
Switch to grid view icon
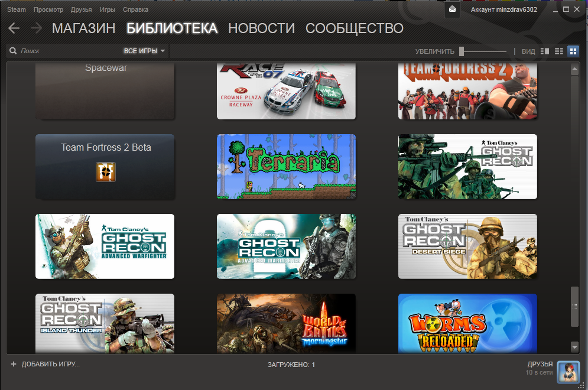tap(573, 51)
